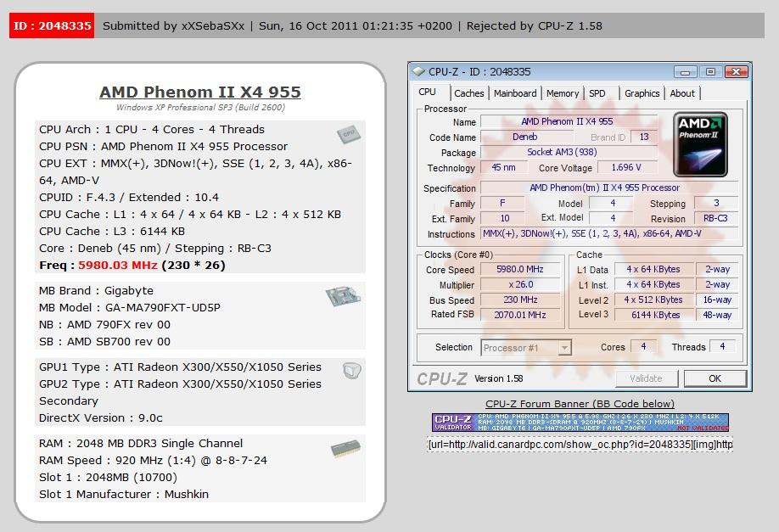Click the Submitted by xXSebaSXx header text
This screenshot has height=532, width=779.
pyautogui.click(x=173, y=25)
